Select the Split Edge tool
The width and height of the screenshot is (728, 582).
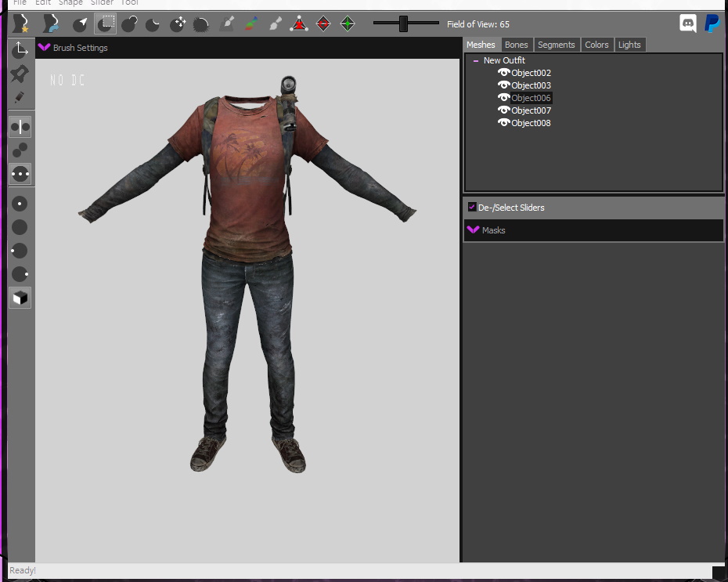pos(348,23)
